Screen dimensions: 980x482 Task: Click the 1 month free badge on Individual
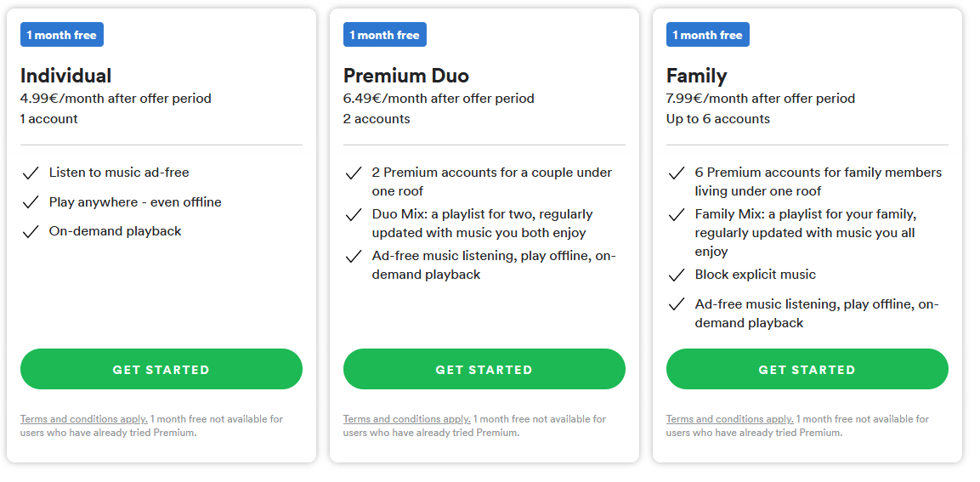pos(62,34)
